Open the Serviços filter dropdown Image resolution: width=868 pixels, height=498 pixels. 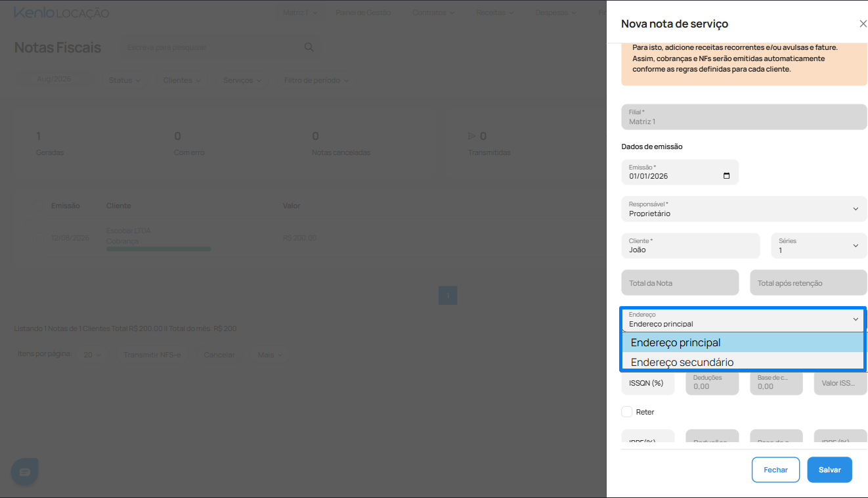242,80
